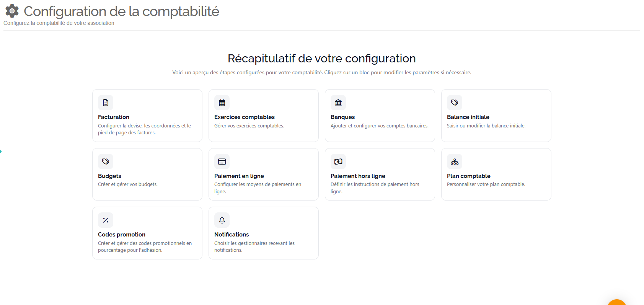Click the Balance initiale tag icon
Viewport: 644px width, 305px height.
pos(455,103)
